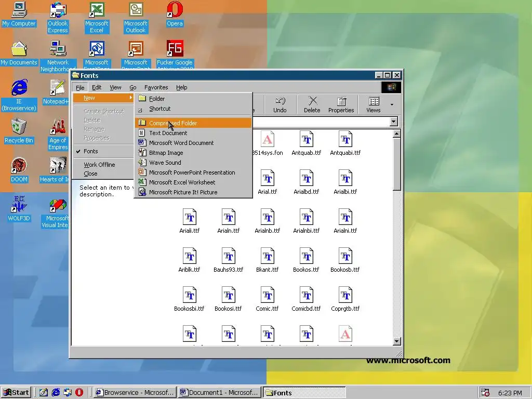The width and height of the screenshot is (532, 399).
Task: Launch Opera browser desktop icon
Action: [x=175, y=14]
